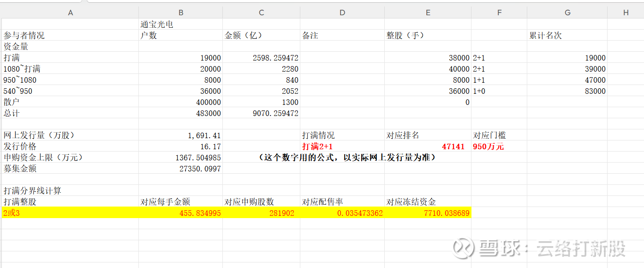Select column D header
The image size is (644, 268).
[x=342, y=12]
